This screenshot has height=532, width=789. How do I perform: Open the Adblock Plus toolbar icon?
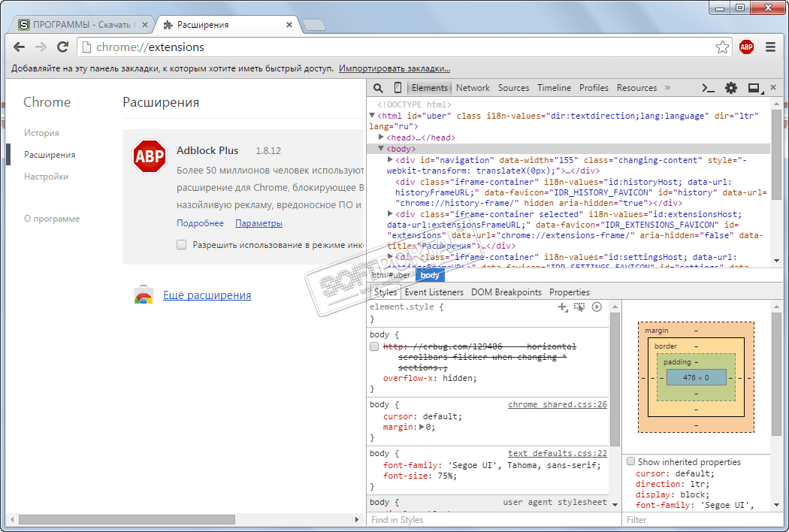point(746,47)
